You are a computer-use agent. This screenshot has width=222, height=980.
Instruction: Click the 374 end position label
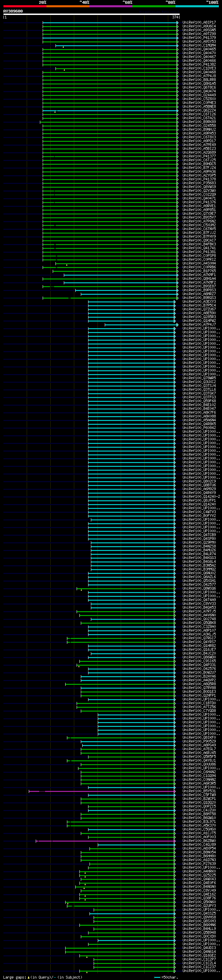tap(175, 17)
